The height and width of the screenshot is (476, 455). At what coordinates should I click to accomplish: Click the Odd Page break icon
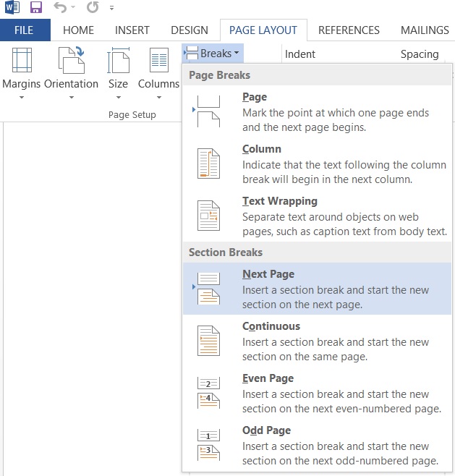click(x=208, y=445)
